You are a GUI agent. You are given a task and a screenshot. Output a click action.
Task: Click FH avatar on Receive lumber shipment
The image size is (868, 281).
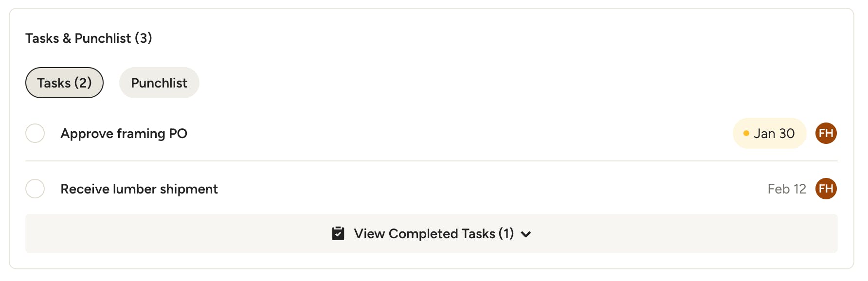point(826,189)
